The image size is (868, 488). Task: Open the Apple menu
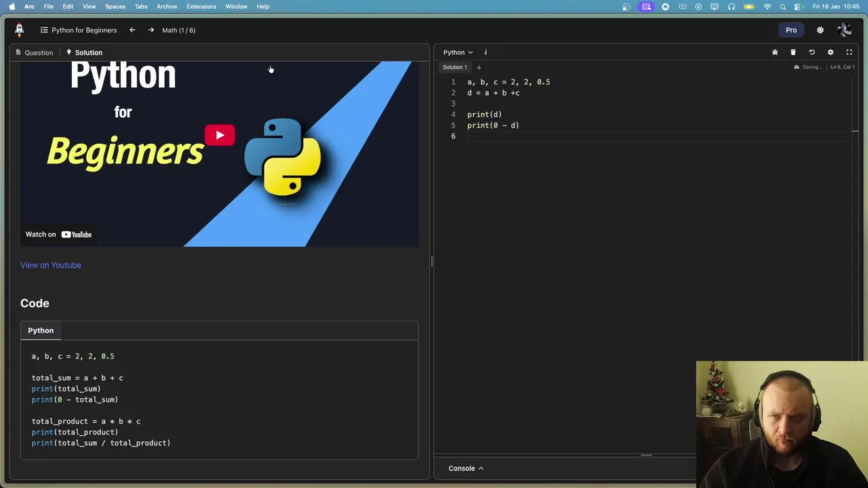12,7
